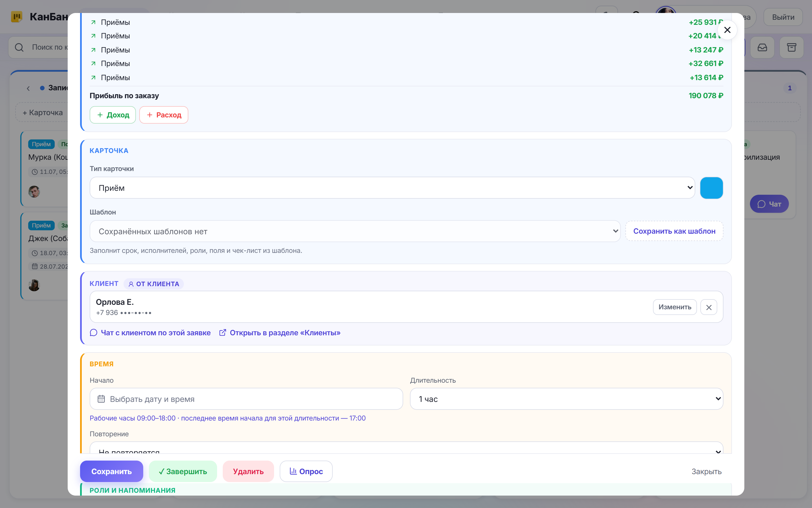Add card via + Карточка
Viewport: 812px width, 508px height.
coord(42,113)
